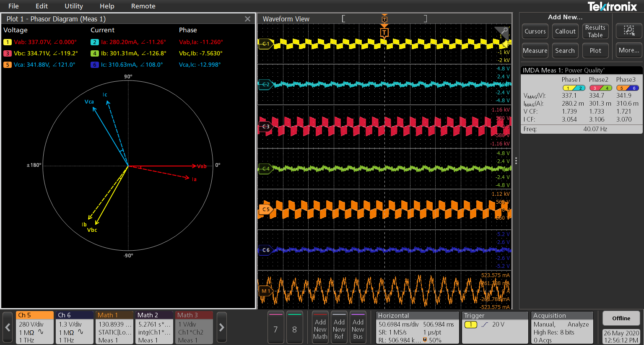Click the C1 channel handle on waveform
Viewport: 644px width, 345px height.
click(x=265, y=44)
